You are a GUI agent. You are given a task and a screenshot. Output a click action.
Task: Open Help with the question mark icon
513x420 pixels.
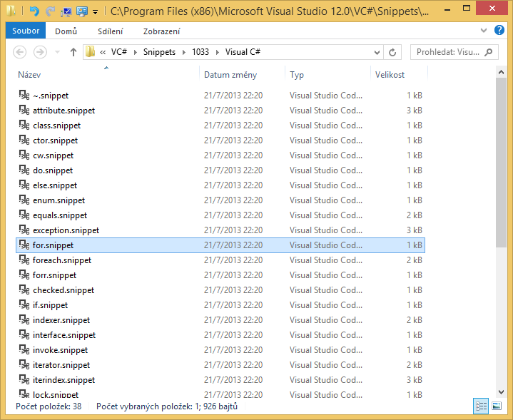click(x=499, y=30)
